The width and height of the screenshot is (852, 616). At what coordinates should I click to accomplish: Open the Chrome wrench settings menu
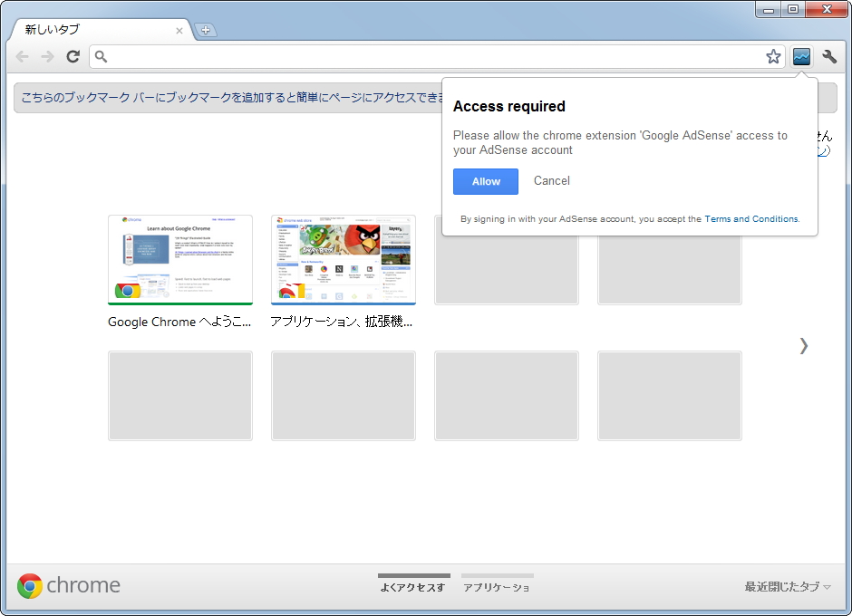(829, 56)
